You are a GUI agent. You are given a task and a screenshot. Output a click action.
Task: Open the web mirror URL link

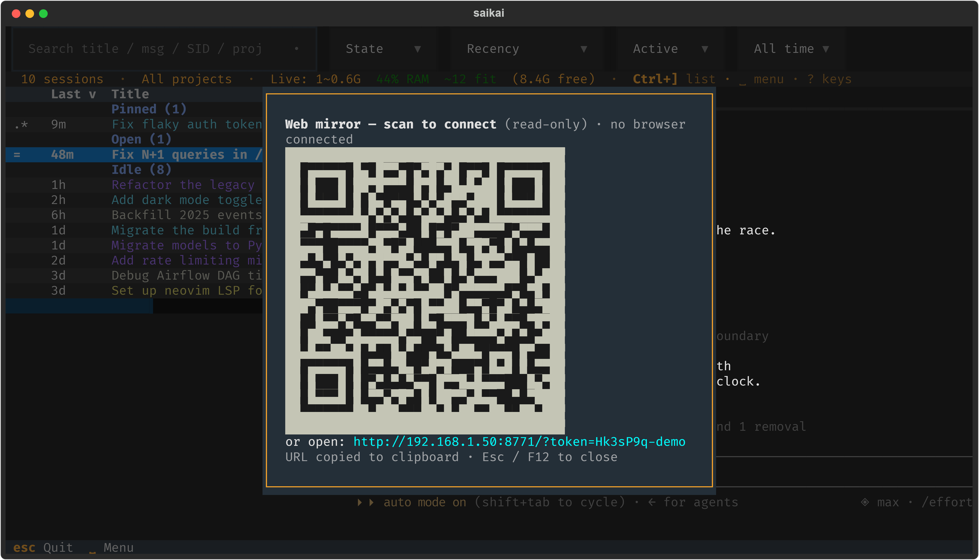[519, 442]
